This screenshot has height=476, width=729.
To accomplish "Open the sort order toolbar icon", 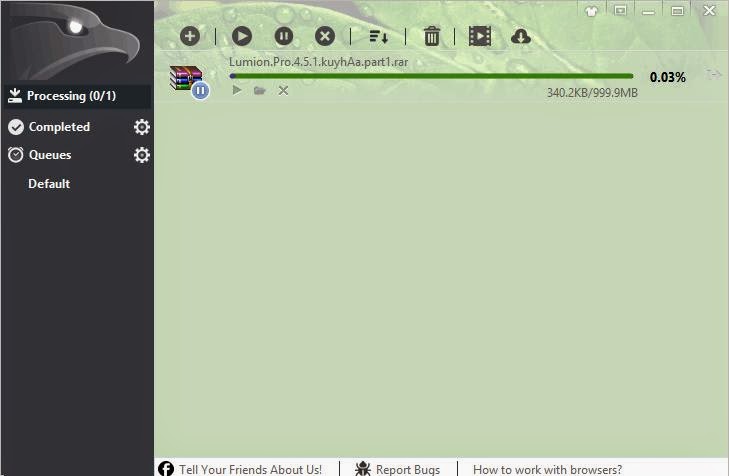I will 378,37.
